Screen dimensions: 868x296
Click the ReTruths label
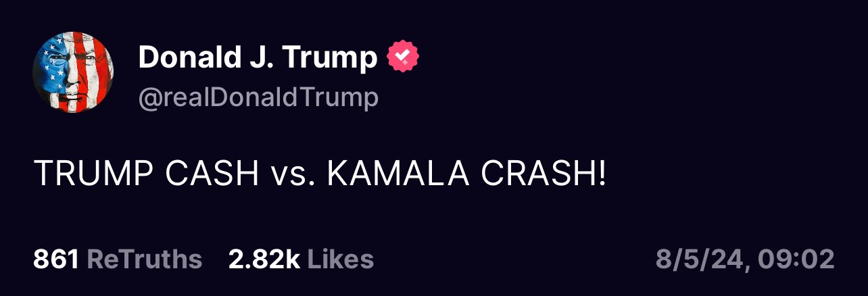pos(145,260)
